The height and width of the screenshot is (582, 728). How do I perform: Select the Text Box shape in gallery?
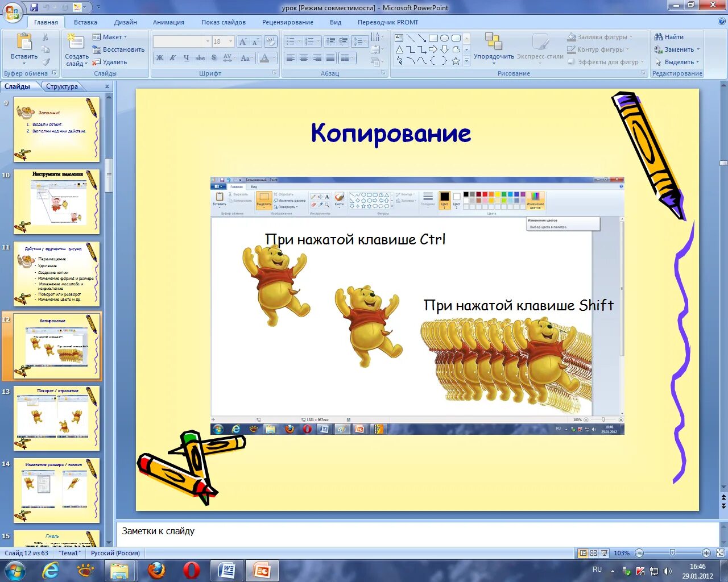coord(399,38)
